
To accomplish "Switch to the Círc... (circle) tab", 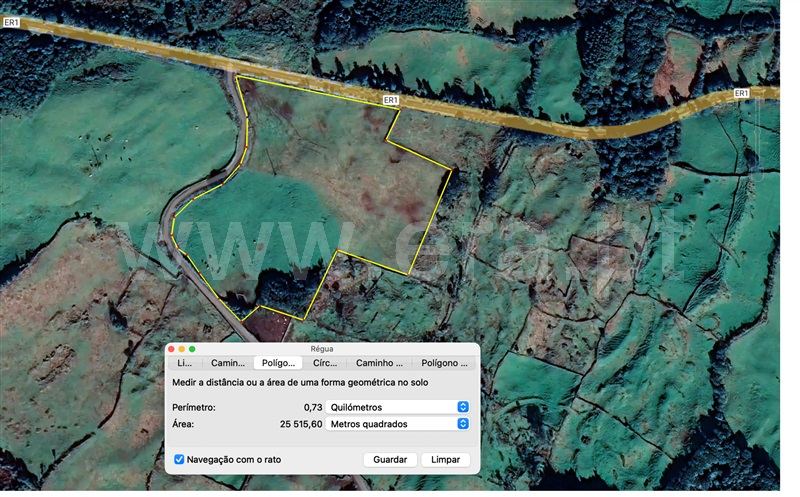I will (x=325, y=364).
